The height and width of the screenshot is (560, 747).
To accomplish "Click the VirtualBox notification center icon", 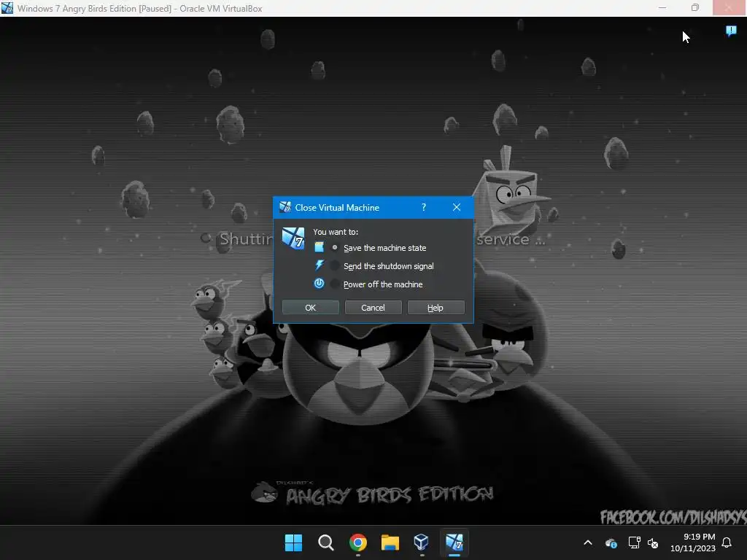I will point(731,31).
